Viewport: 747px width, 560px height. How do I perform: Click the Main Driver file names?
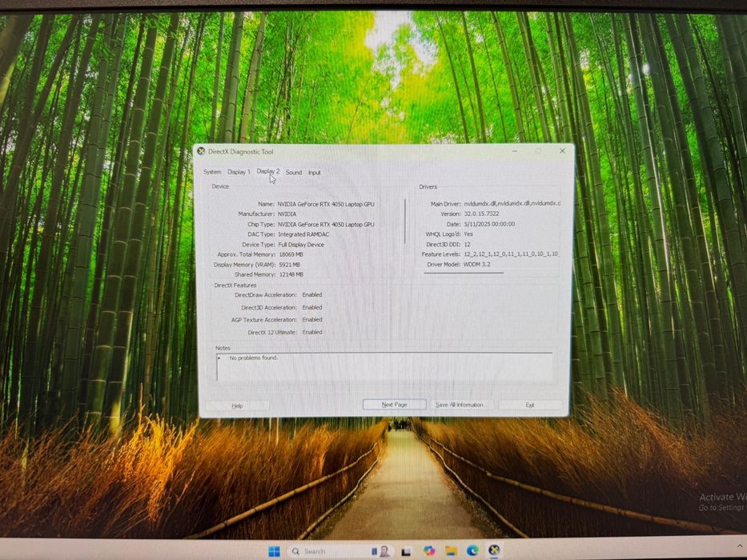512,203
